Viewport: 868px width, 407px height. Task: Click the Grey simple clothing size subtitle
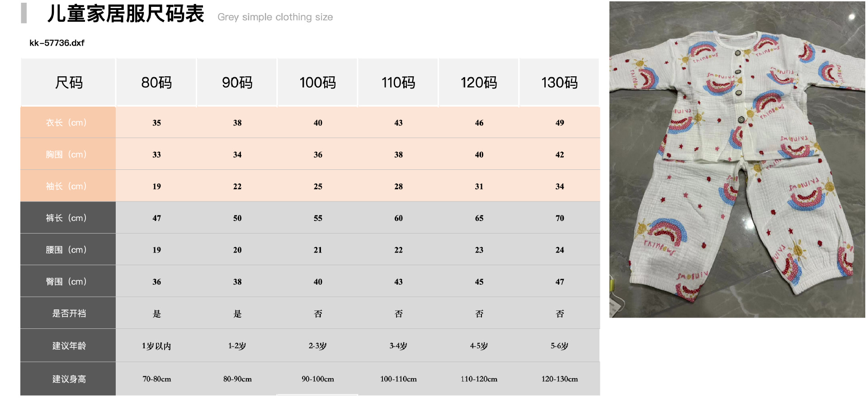275,17
